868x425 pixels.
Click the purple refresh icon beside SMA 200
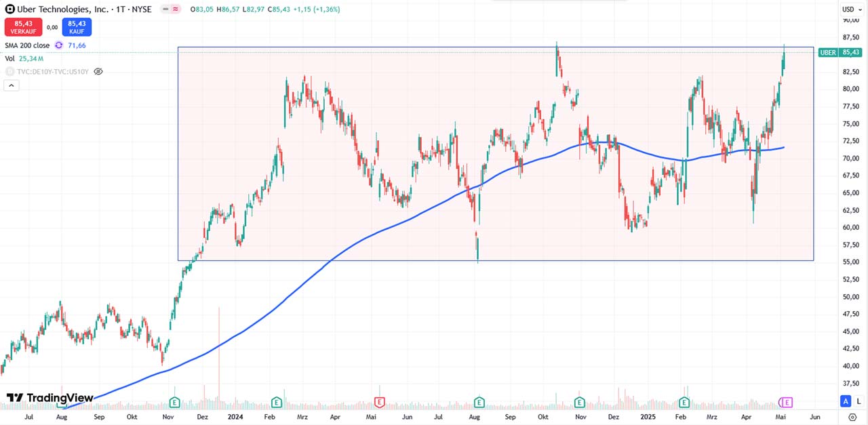59,45
